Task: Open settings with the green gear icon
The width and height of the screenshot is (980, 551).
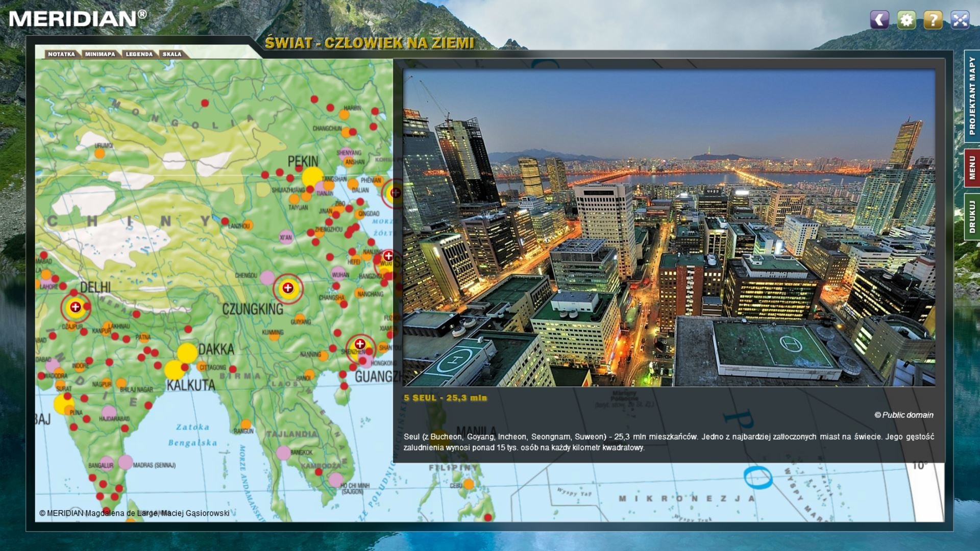Action: pyautogui.click(x=906, y=20)
